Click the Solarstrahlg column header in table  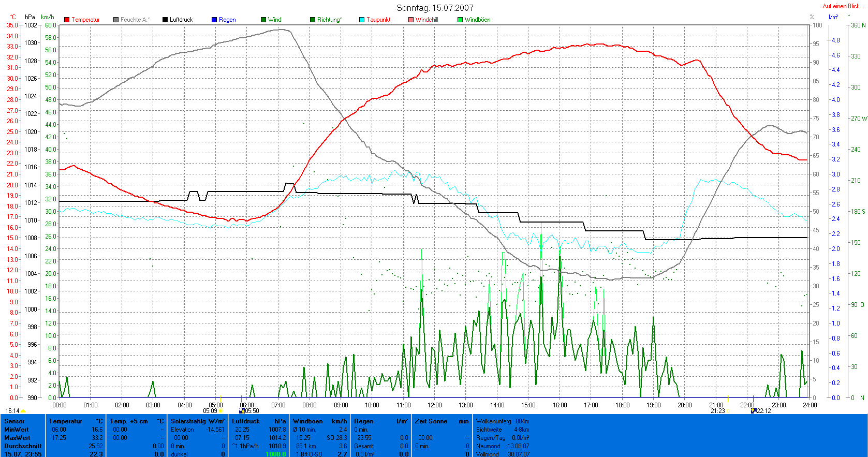coord(189,421)
